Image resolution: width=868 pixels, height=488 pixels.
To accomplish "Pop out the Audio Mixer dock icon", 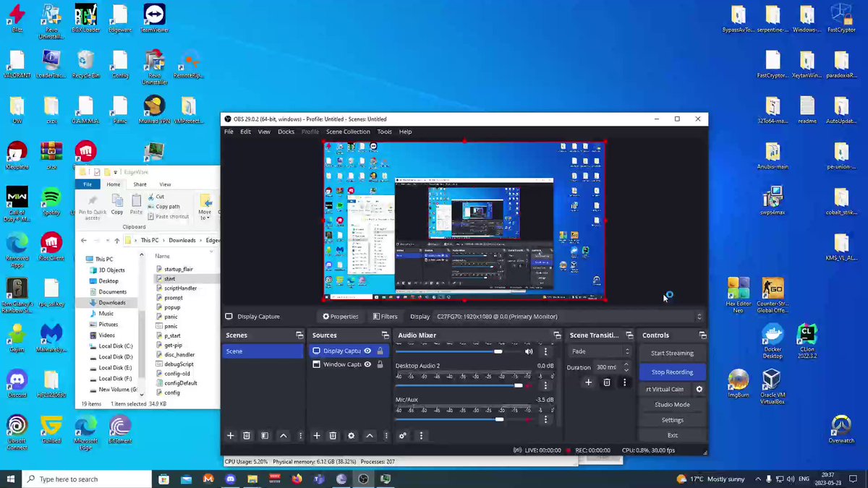I will pos(557,335).
